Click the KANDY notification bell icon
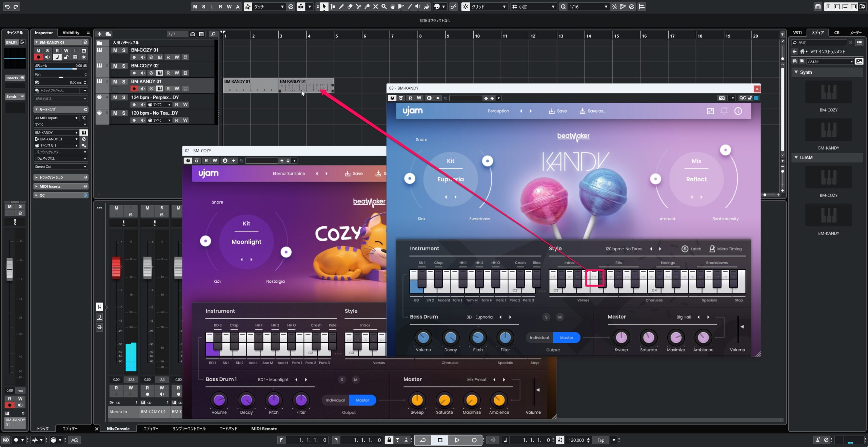The image size is (868, 447). point(724,111)
